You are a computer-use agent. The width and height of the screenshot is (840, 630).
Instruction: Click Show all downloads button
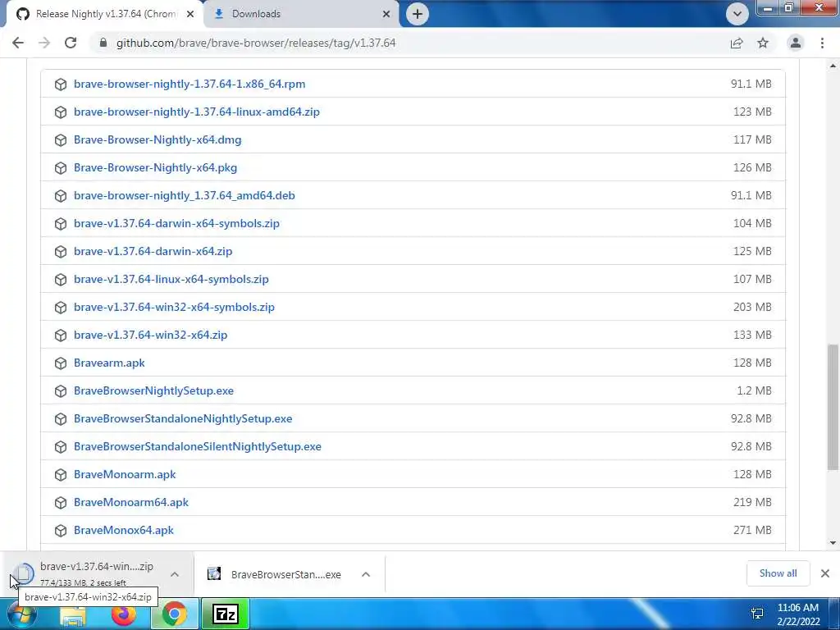point(778,573)
